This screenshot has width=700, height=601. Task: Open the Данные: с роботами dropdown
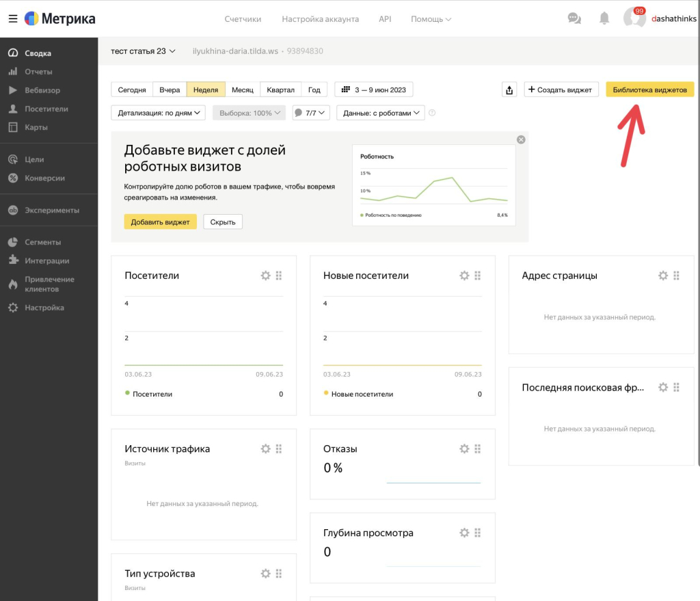coord(380,113)
